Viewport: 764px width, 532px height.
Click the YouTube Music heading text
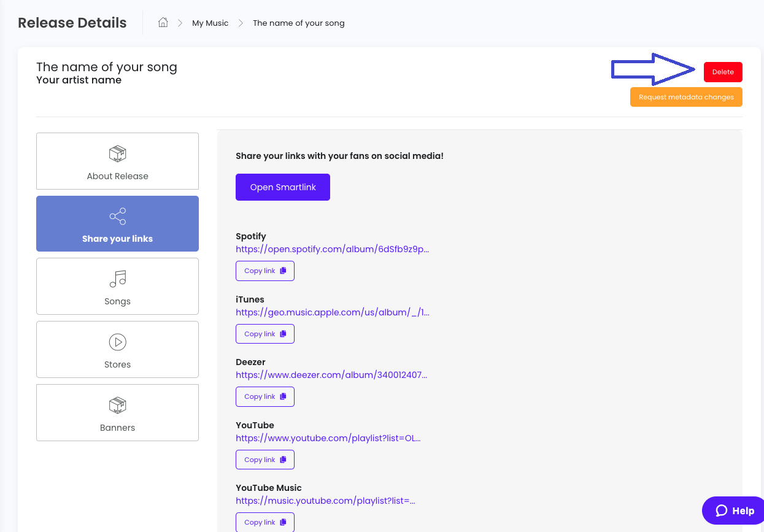[269, 488]
